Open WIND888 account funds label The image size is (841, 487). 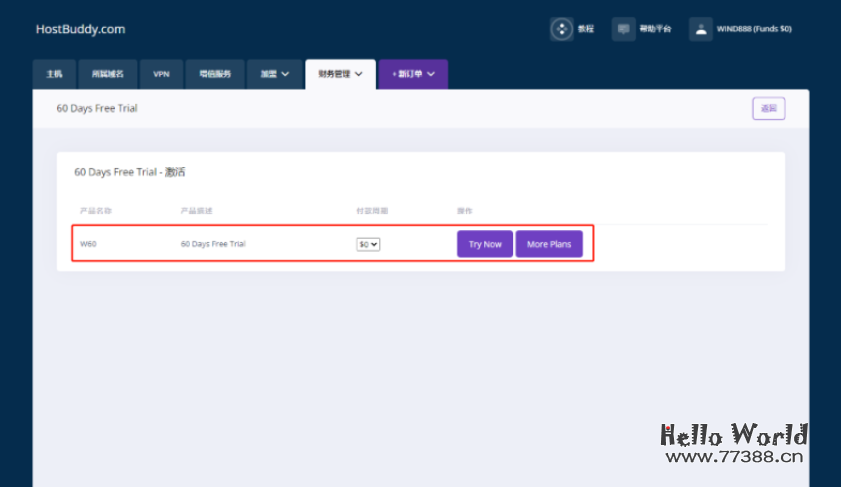click(x=754, y=29)
